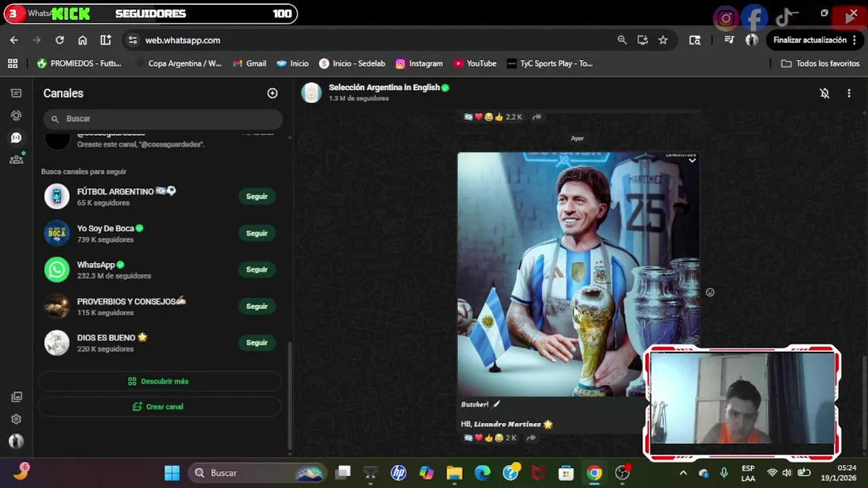Open File Explorer from the taskbar

454,472
